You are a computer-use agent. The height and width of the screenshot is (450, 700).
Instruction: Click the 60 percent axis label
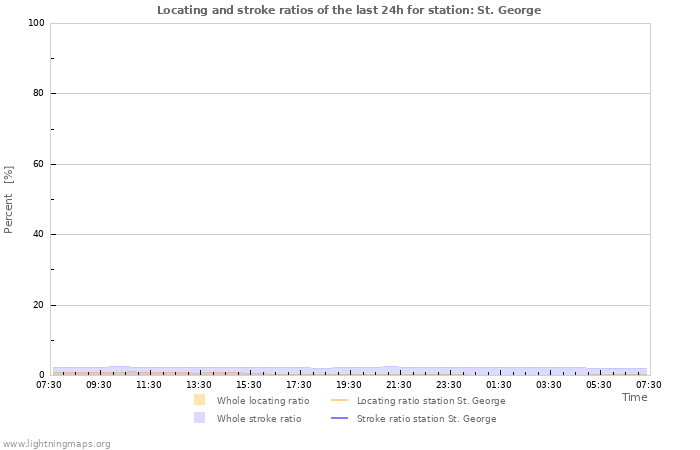click(38, 164)
